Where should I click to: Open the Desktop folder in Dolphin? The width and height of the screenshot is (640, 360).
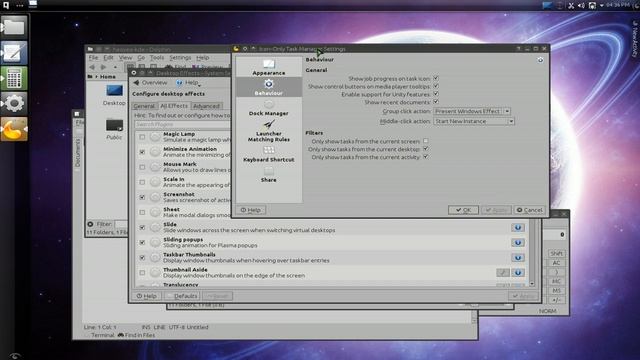pyautogui.click(x=114, y=95)
